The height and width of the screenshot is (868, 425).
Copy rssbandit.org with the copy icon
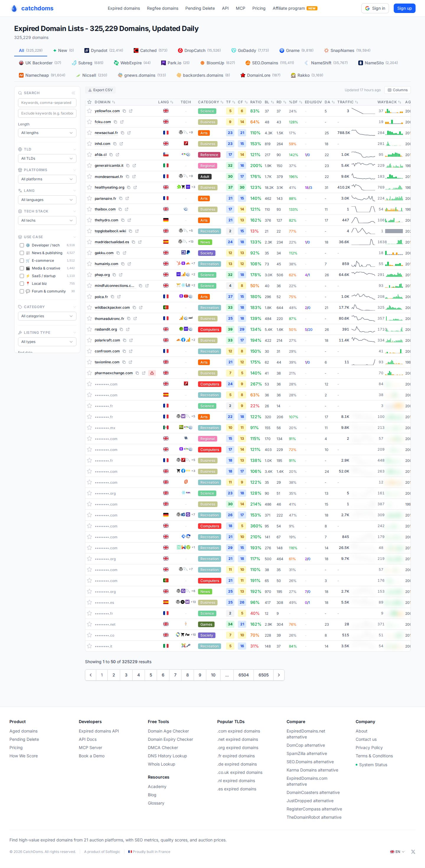coord(121,329)
